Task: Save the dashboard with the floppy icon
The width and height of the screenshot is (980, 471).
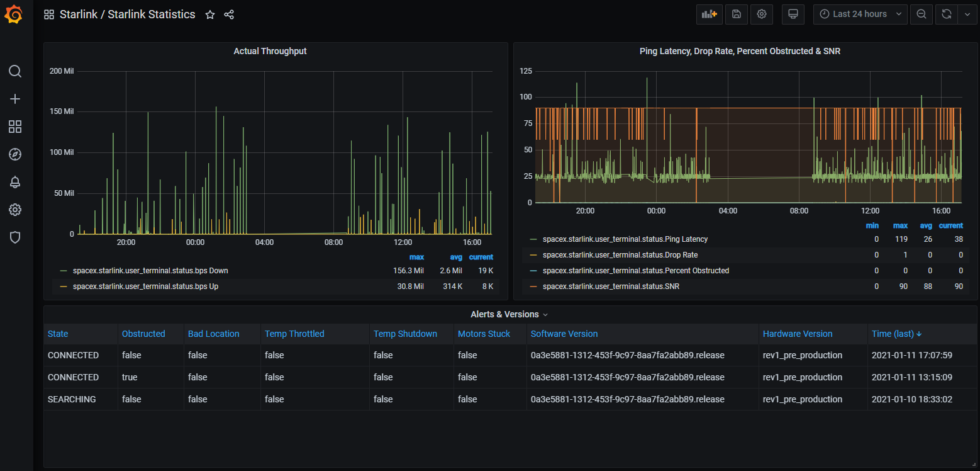Action: click(x=737, y=14)
